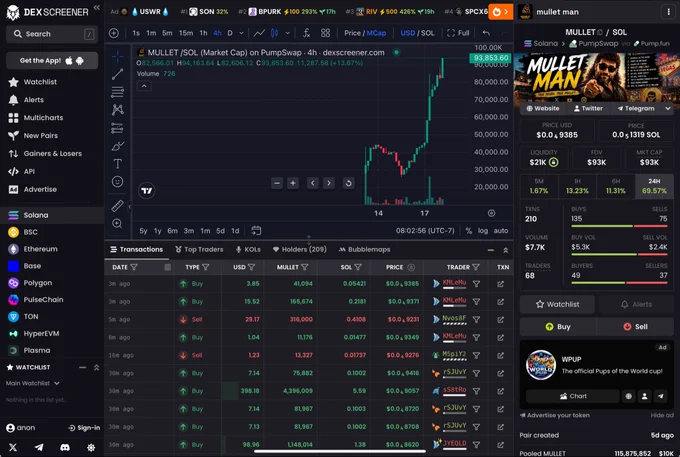The width and height of the screenshot is (680, 457).
Task: Toggle log scale on chart
Action: (x=483, y=231)
